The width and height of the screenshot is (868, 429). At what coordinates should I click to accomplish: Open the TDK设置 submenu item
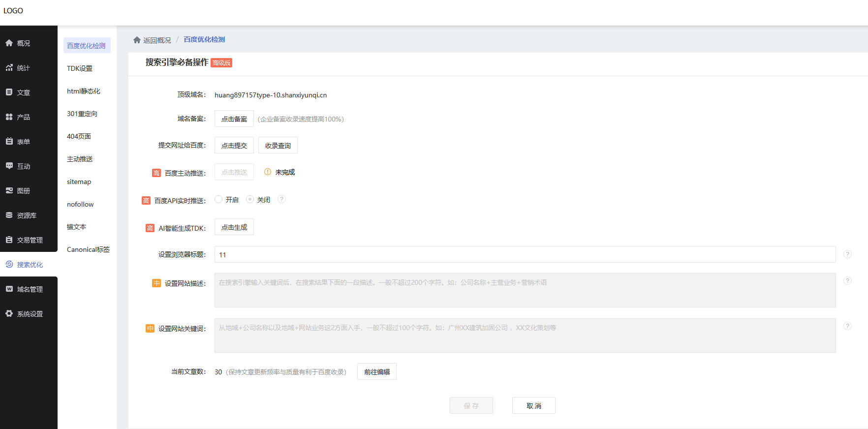pyautogui.click(x=80, y=68)
